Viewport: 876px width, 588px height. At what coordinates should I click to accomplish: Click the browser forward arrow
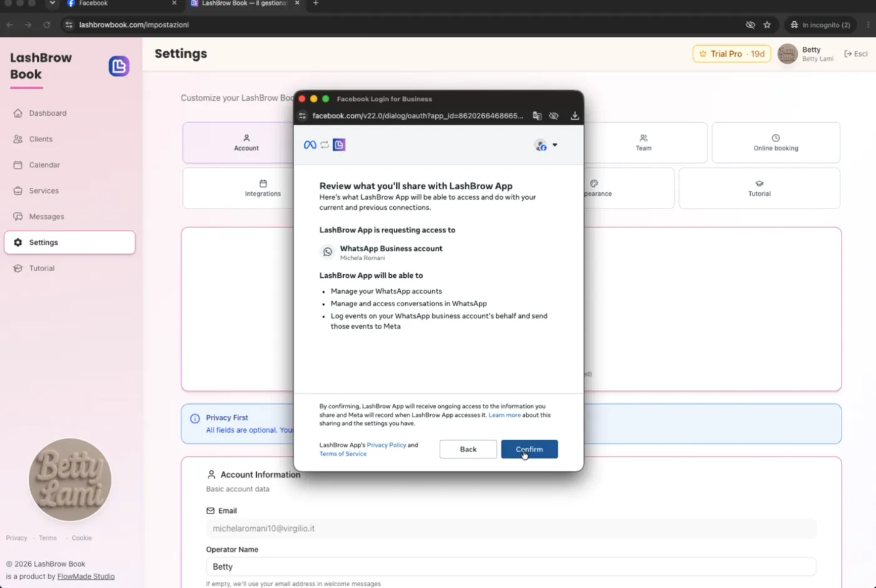pyautogui.click(x=28, y=25)
